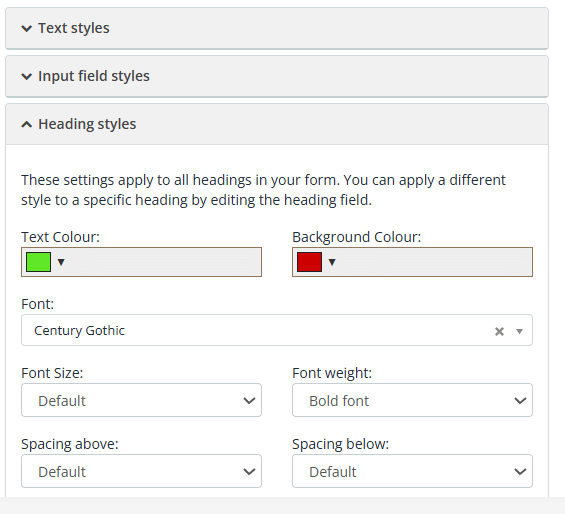Viewport: 565px width, 514px height.
Task: Click the Spacing above label
Action: click(x=70, y=444)
